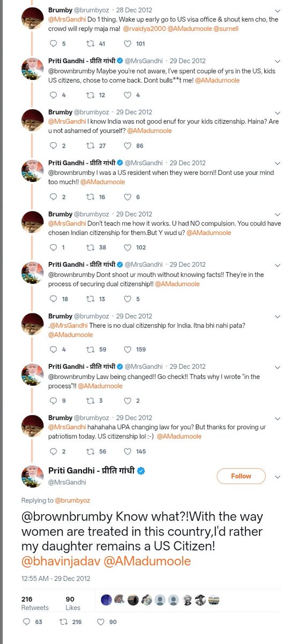Like the tweet with 159 likes
This screenshot has height=644, width=297.
coord(127,350)
